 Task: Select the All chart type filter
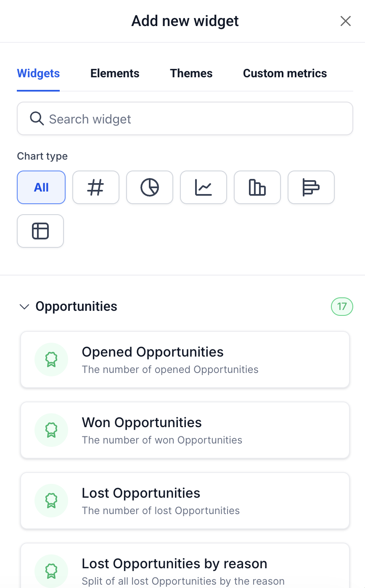click(x=41, y=187)
